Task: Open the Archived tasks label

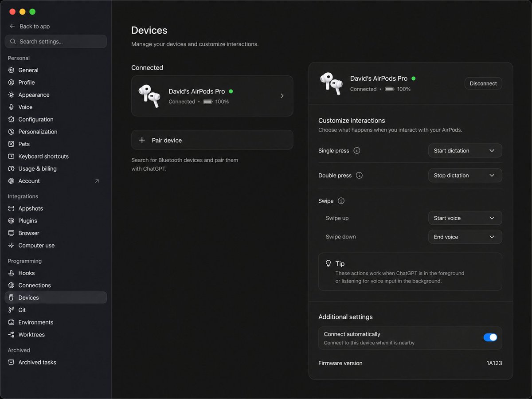Action: click(37, 362)
